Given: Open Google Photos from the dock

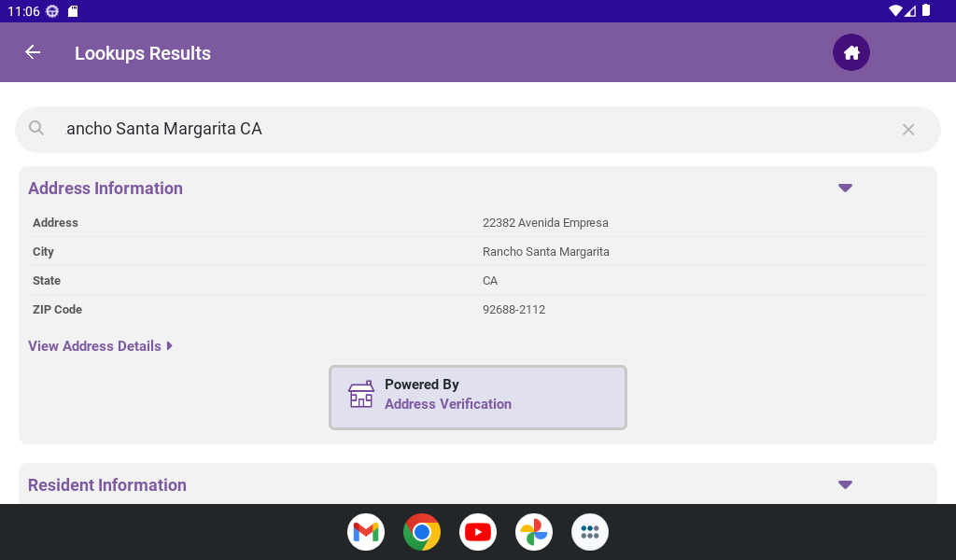Looking at the screenshot, I should point(534,532).
